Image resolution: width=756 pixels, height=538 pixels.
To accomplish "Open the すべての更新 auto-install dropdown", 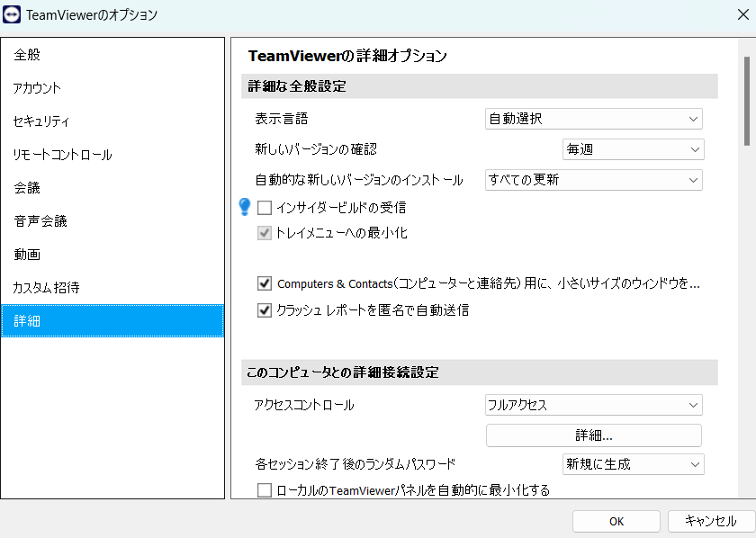I will click(593, 180).
